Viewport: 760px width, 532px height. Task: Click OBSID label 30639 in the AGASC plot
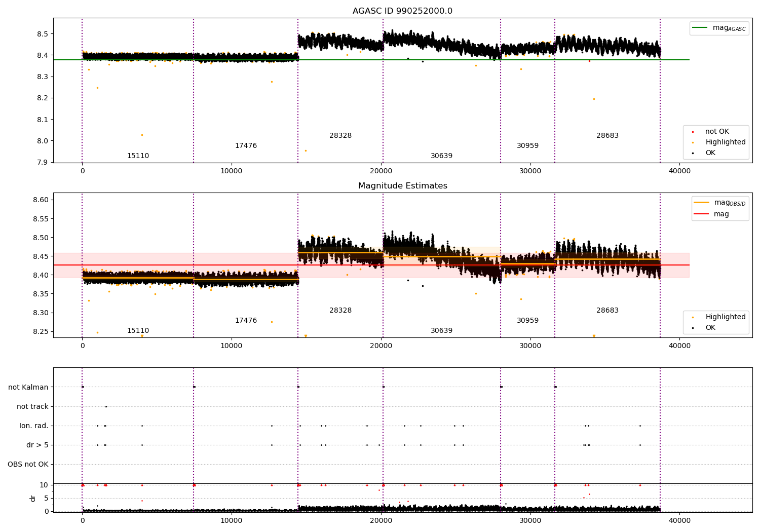tap(442, 156)
